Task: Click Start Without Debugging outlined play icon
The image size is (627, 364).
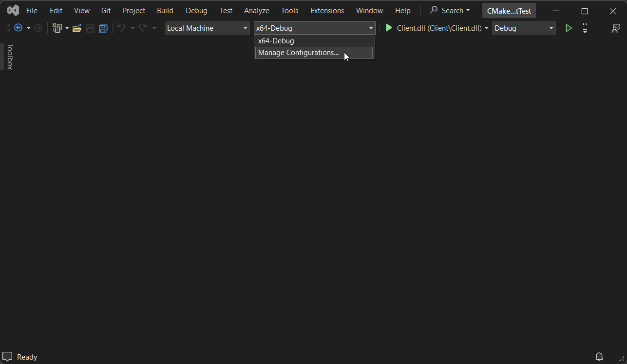Action: click(569, 28)
